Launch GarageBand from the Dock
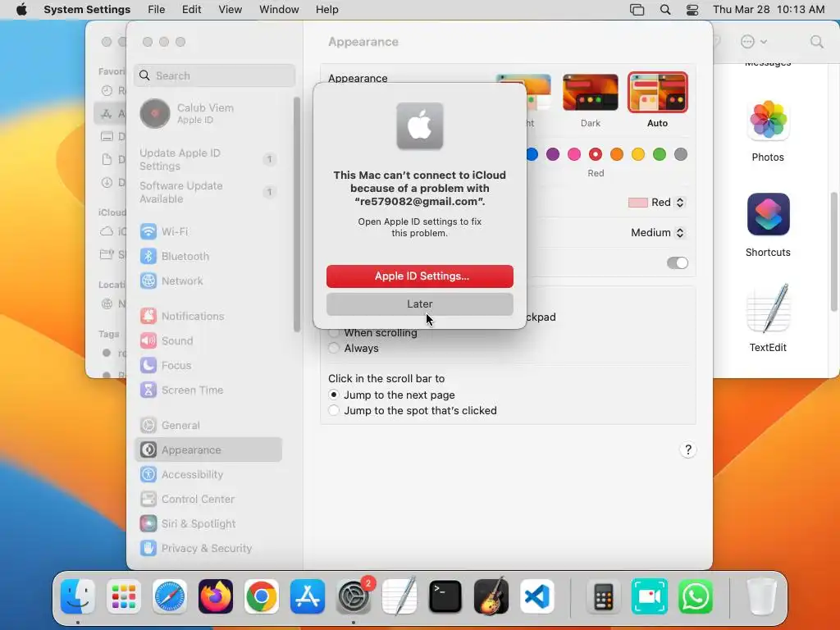 pyautogui.click(x=491, y=597)
